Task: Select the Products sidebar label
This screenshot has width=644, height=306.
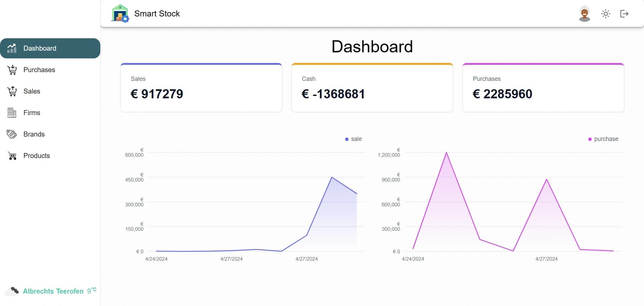Action: (x=37, y=156)
